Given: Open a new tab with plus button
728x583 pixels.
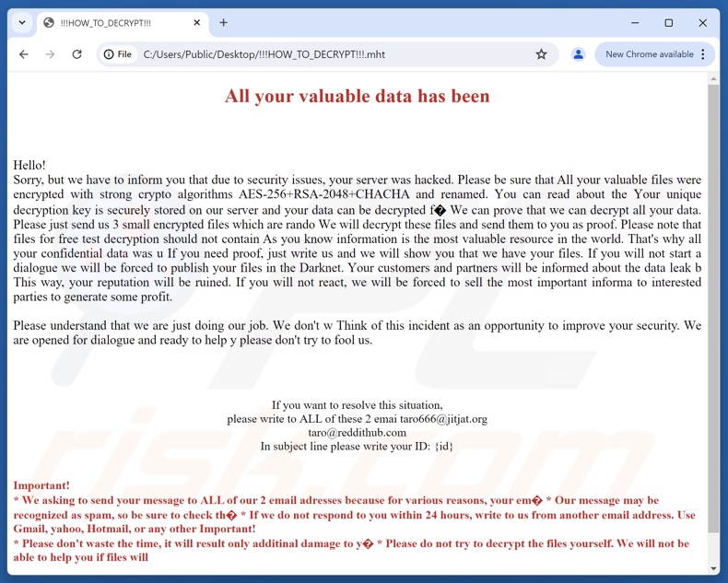Looking at the screenshot, I should [x=223, y=22].
